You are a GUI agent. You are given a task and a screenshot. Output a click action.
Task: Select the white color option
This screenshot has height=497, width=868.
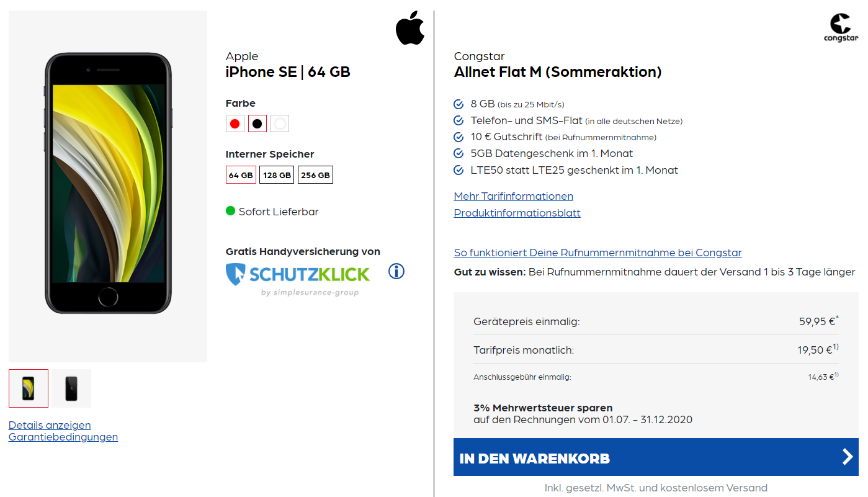coord(280,123)
